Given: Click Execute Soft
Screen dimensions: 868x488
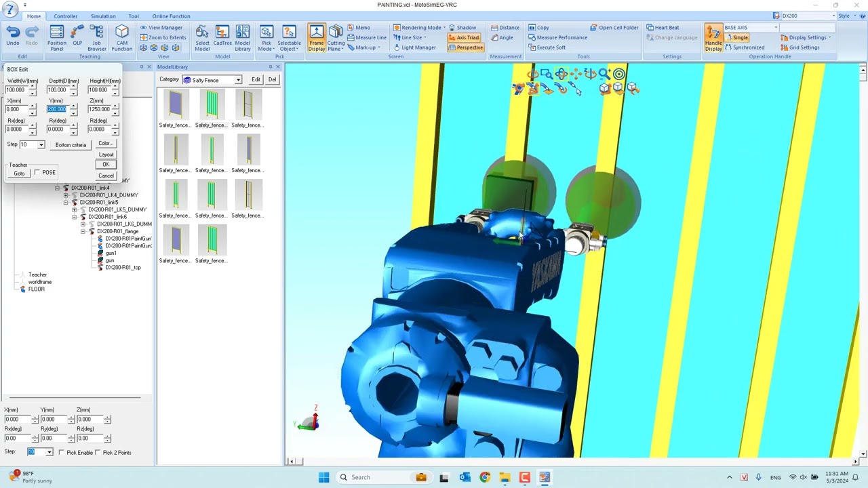Looking at the screenshot, I should pos(547,47).
